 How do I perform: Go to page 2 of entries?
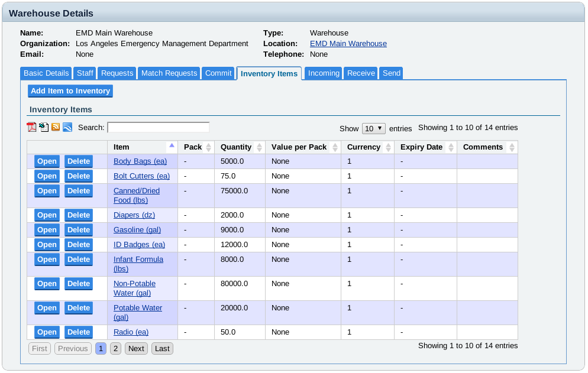click(x=115, y=349)
